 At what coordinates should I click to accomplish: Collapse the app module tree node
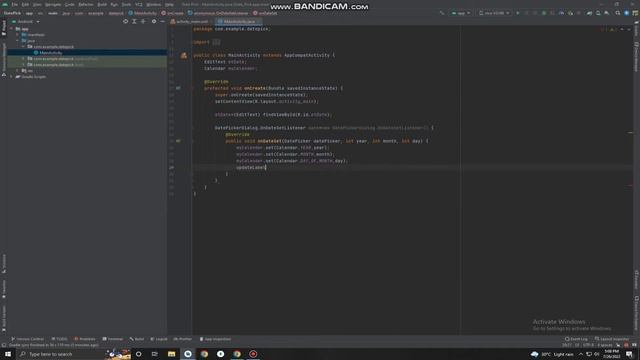pyautogui.click(x=11, y=29)
